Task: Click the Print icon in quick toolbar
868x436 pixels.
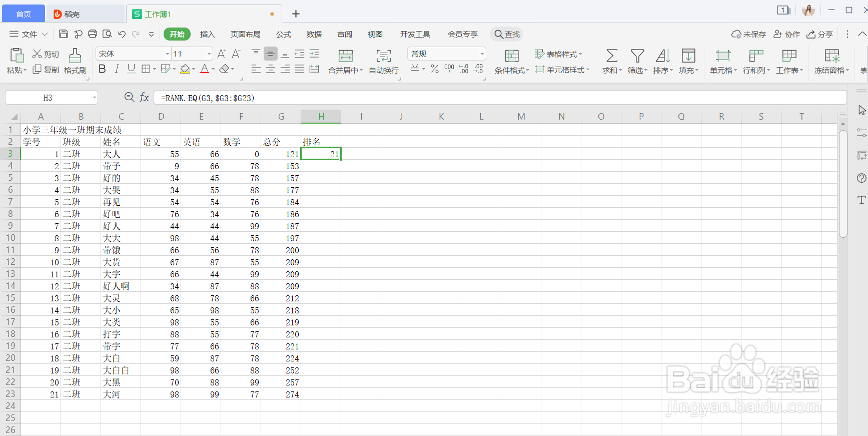Action: pyautogui.click(x=93, y=34)
